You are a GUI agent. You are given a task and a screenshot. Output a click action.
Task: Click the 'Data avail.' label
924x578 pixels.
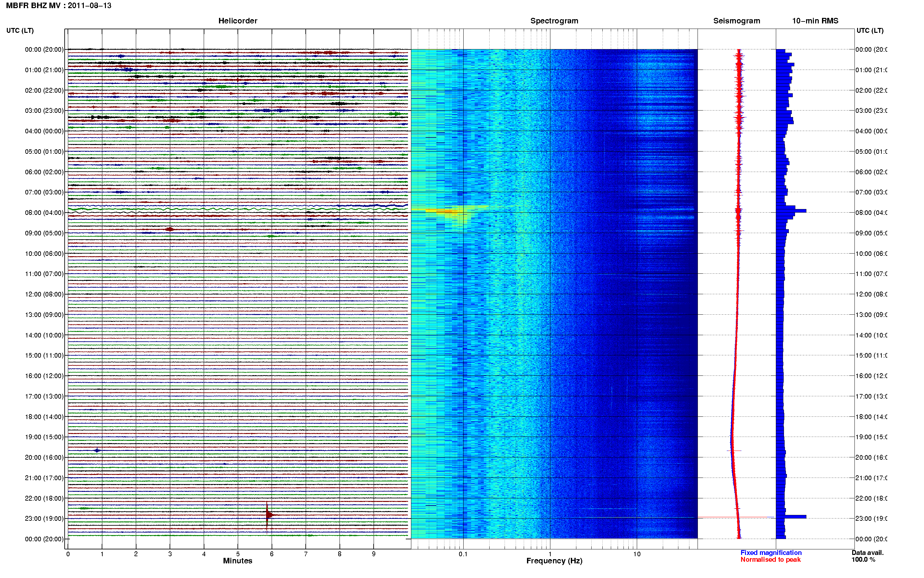867,553
